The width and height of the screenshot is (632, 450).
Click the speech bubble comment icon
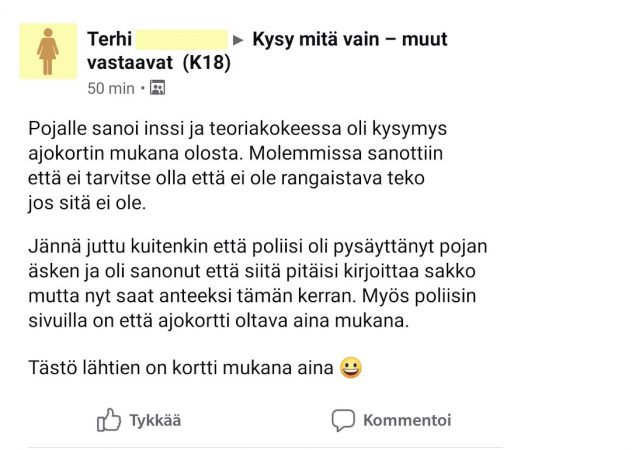pos(343,420)
